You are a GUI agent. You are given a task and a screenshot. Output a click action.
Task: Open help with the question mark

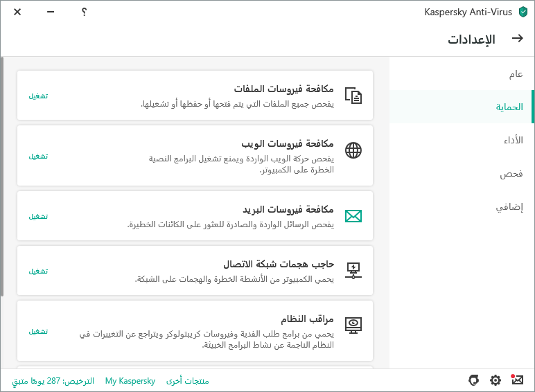point(84,12)
